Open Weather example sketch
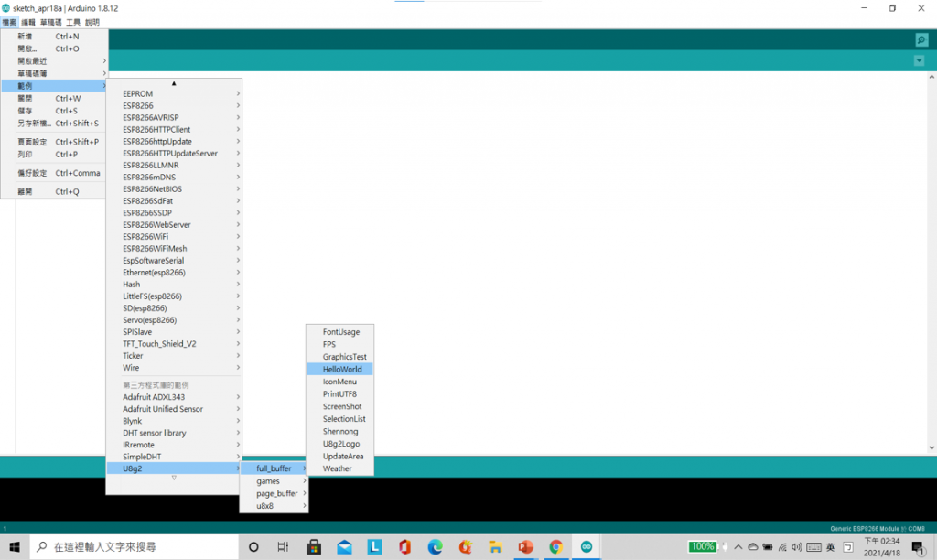The width and height of the screenshot is (937, 560). pyautogui.click(x=340, y=468)
